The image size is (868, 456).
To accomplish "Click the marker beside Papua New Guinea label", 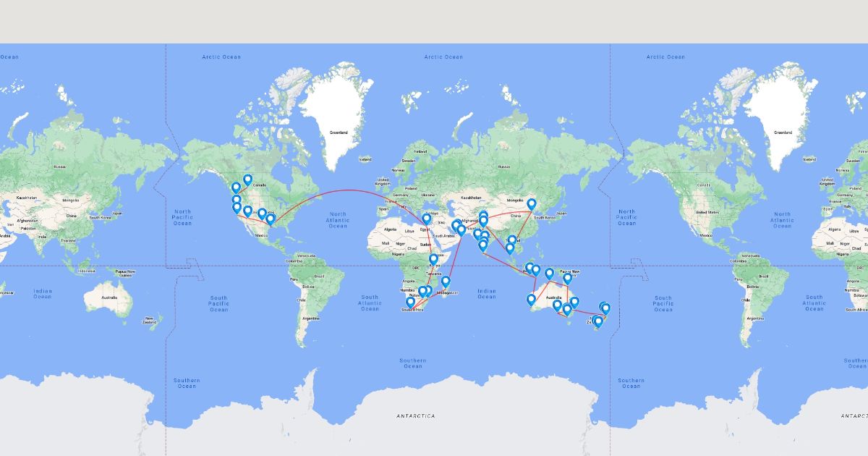I will pyautogui.click(x=568, y=278).
